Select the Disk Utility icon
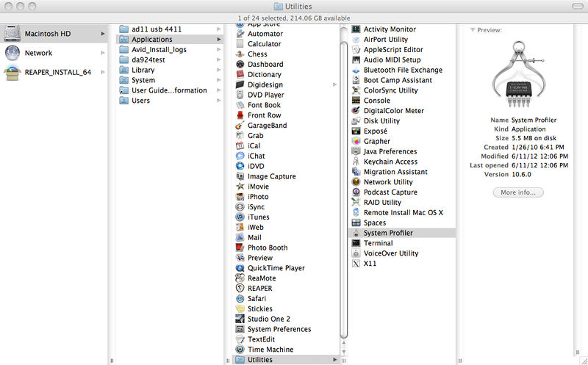 point(356,120)
